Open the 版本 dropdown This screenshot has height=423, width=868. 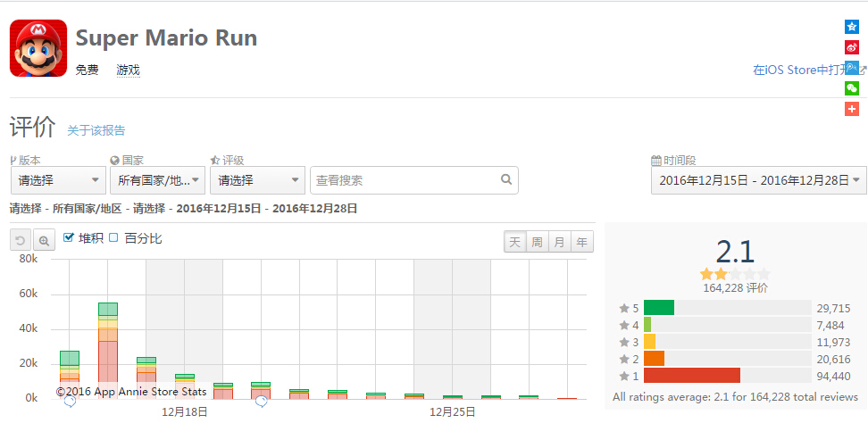[57, 180]
